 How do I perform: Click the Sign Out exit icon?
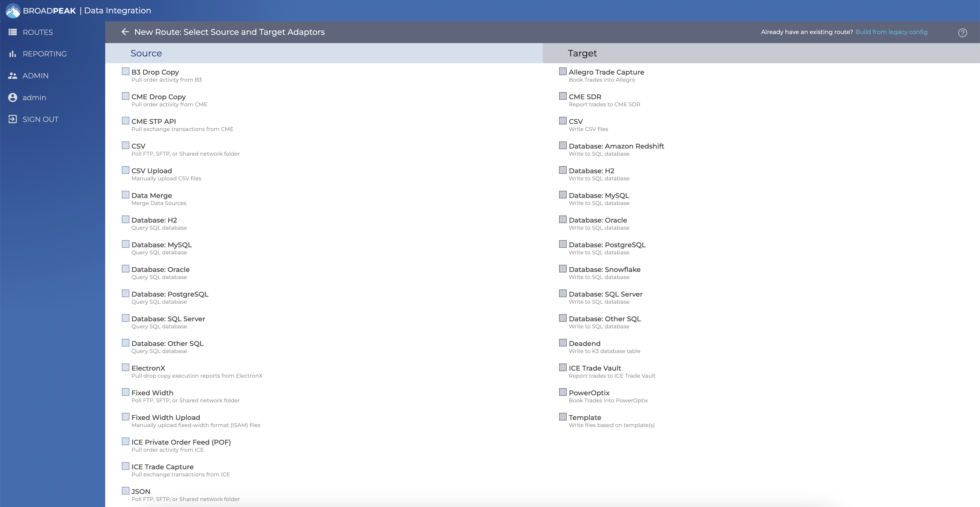pos(12,119)
